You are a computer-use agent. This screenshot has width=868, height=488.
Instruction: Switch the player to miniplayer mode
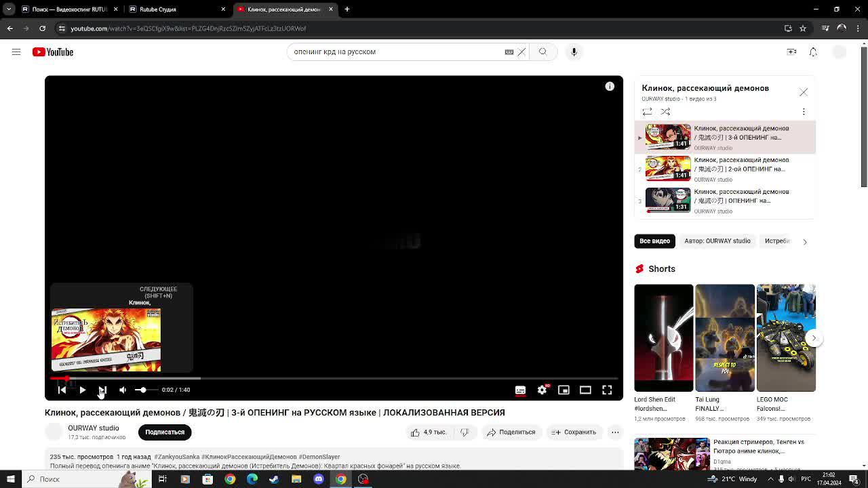[x=564, y=390]
